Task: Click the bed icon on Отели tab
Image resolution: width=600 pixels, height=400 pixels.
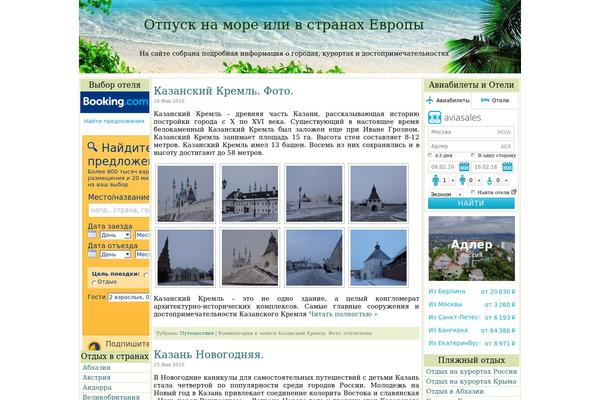Action: pyautogui.click(x=485, y=100)
